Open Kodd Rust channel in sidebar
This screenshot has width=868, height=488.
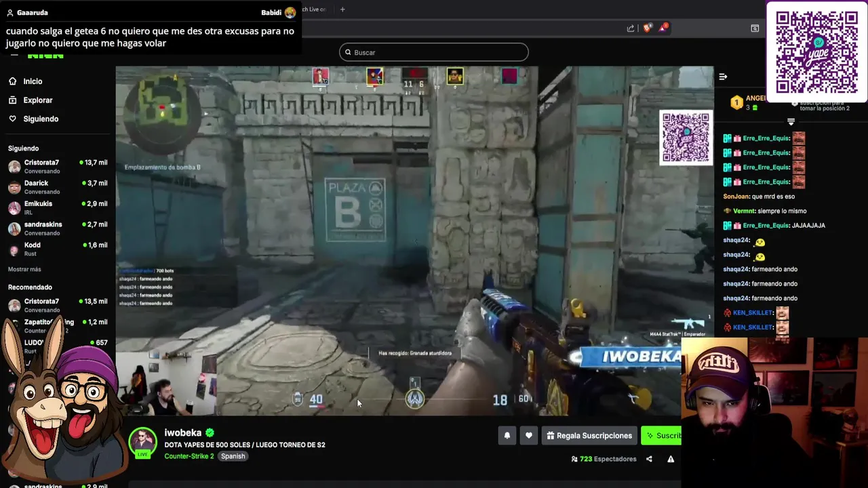click(58, 249)
